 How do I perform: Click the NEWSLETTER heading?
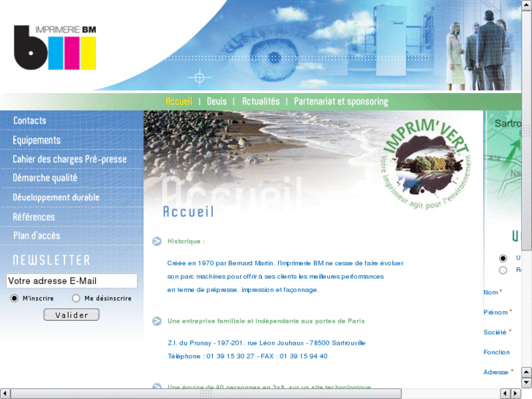(51, 260)
